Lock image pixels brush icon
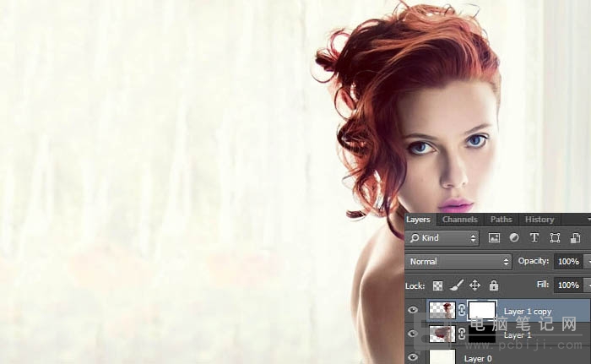The height and width of the screenshot is (364, 591). (457, 285)
